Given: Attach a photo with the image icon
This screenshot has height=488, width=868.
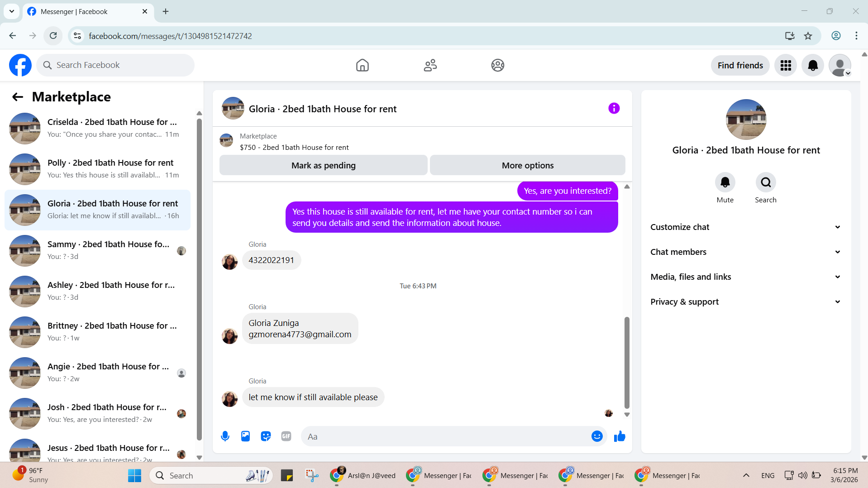Looking at the screenshot, I should [x=245, y=436].
